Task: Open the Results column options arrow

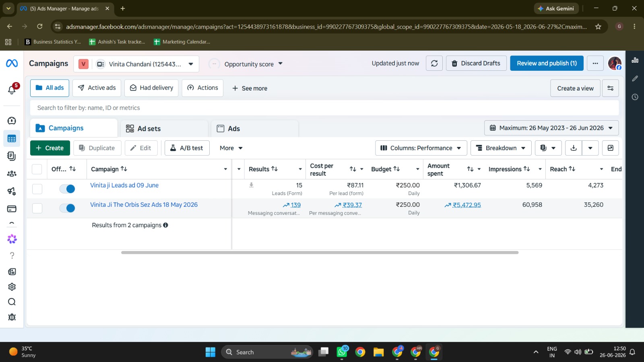Action: point(300,169)
